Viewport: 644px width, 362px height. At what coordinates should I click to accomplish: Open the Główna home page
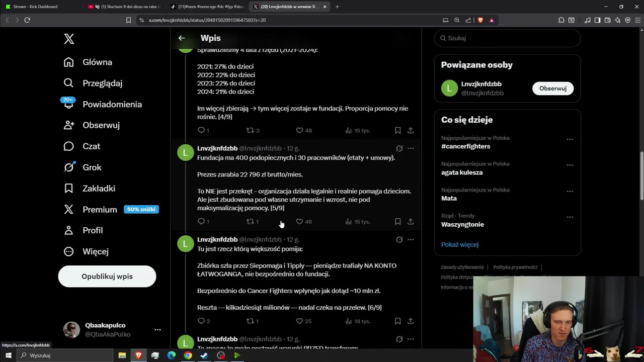point(88,62)
